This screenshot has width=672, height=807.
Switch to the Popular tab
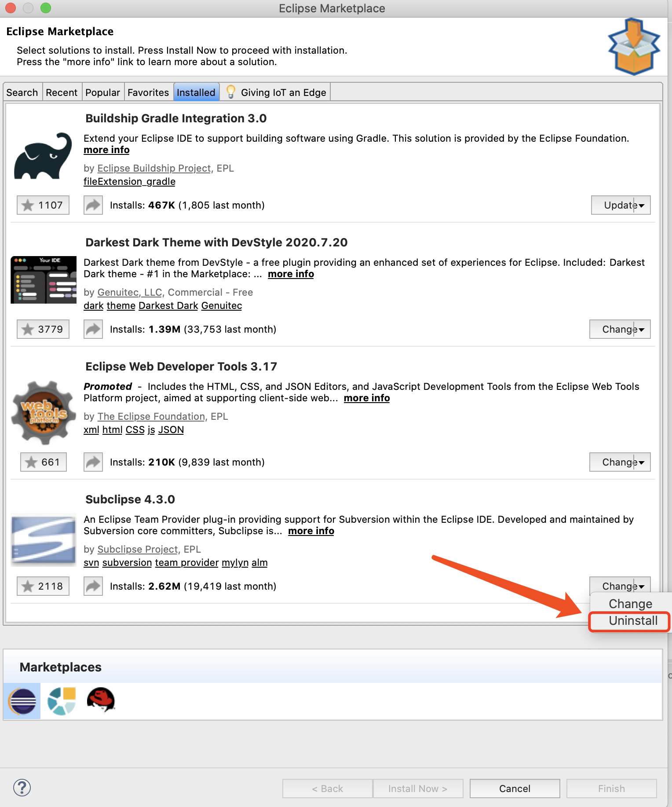[x=102, y=92]
